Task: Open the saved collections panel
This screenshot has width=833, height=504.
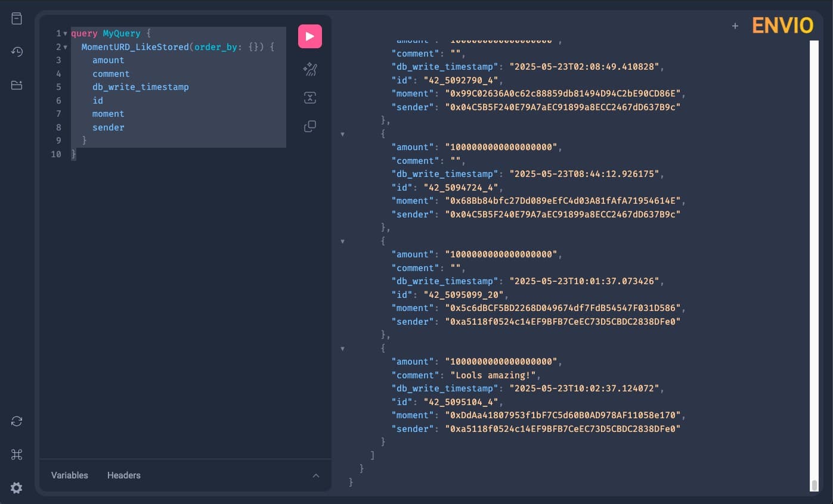Action: click(x=16, y=85)
